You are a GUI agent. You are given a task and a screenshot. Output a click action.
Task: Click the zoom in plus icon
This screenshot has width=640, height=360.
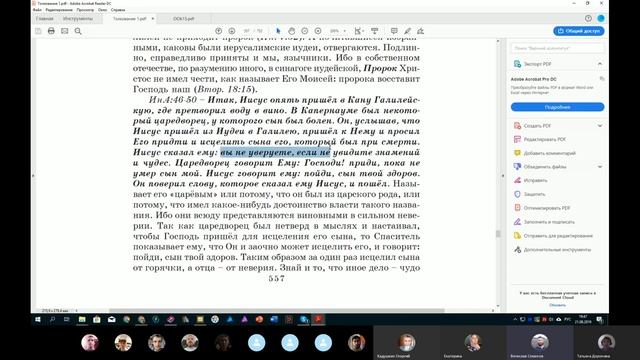point(318,31)
